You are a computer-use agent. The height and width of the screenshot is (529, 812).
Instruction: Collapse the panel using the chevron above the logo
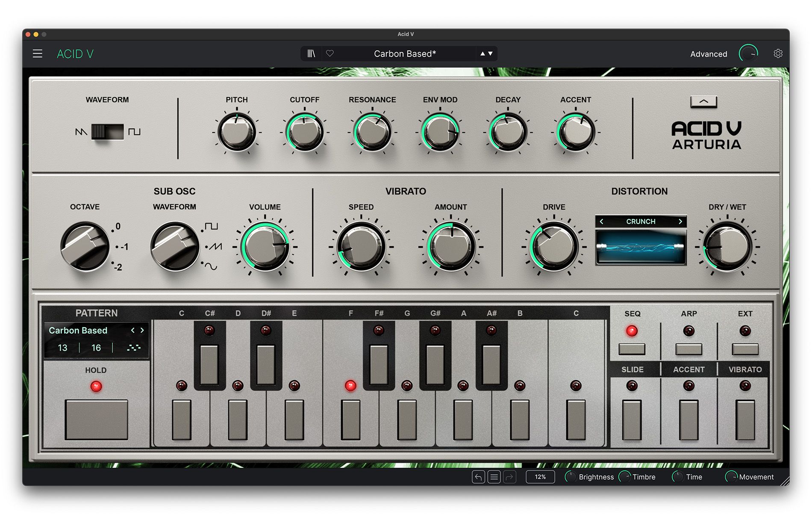(x=703, y=101)
